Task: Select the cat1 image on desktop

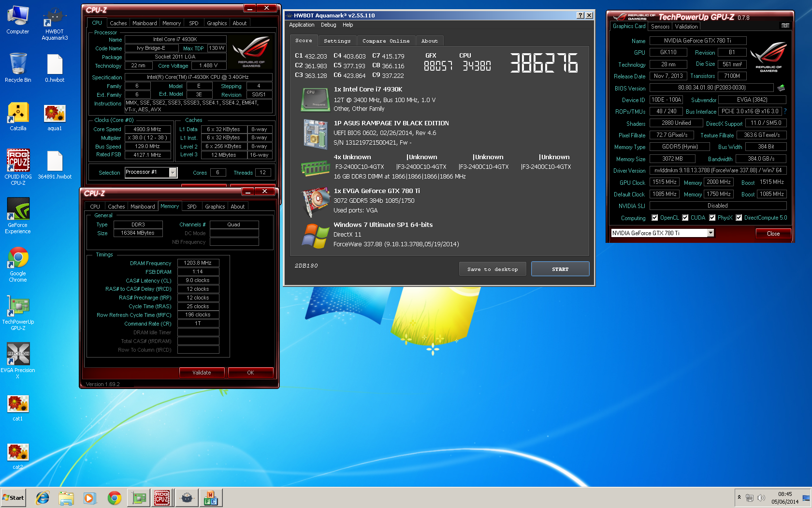Action: coord(18,408)
